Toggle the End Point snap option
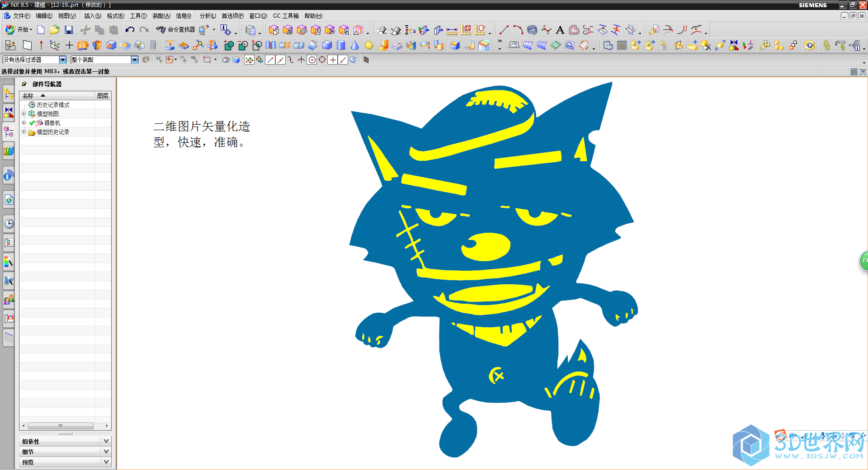The image size is (868, 470). (x=270, y=60)
